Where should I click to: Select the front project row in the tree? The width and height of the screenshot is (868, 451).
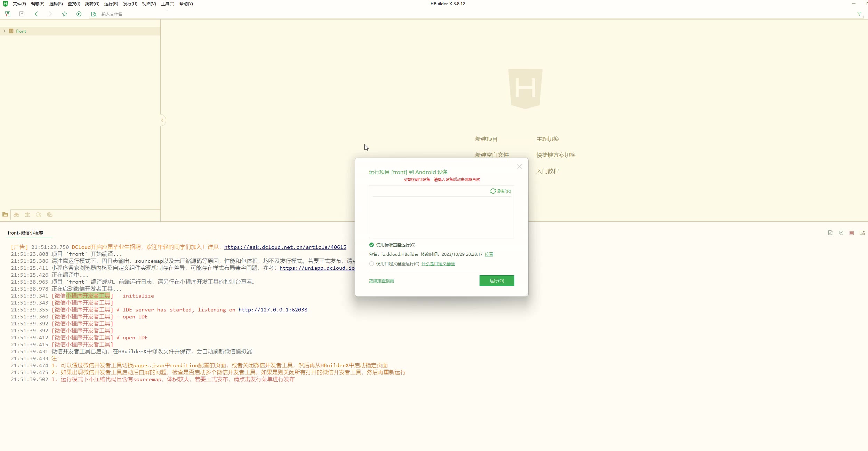pyautogui.click(x=80, y=31)
